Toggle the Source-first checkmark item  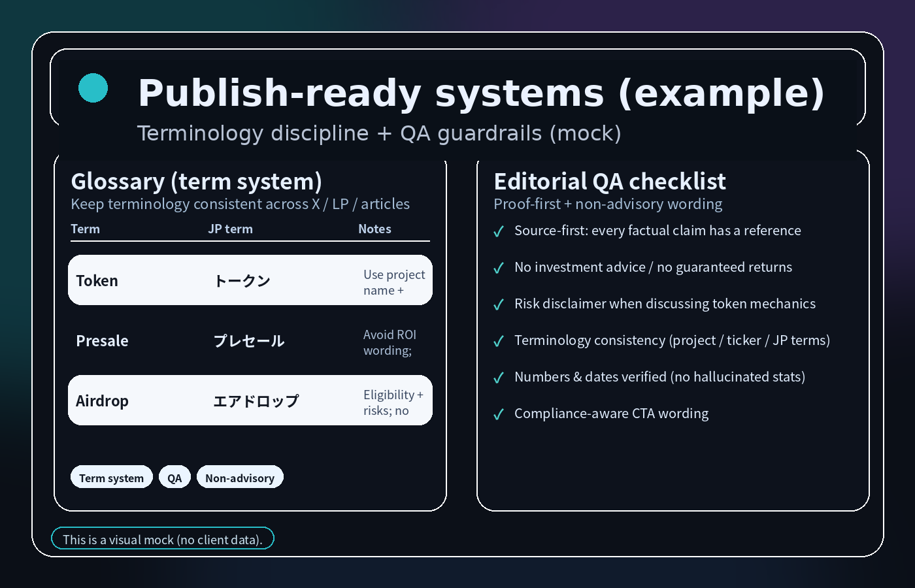499,231
